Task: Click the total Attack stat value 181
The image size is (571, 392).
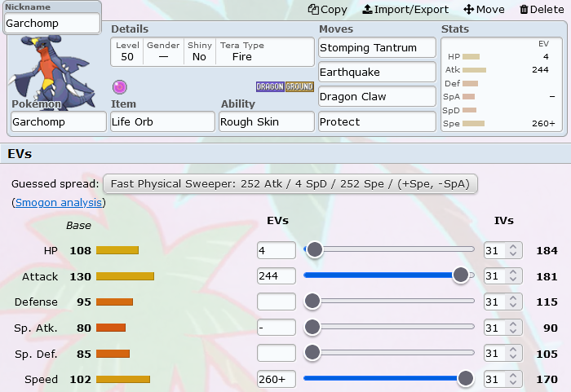Action: tap(547, 276)
